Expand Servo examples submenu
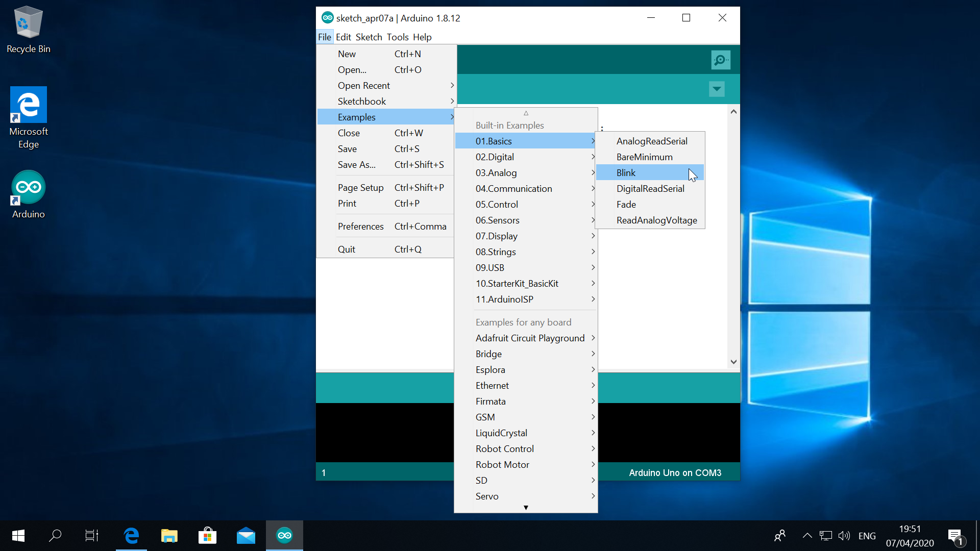 point(526,496)
